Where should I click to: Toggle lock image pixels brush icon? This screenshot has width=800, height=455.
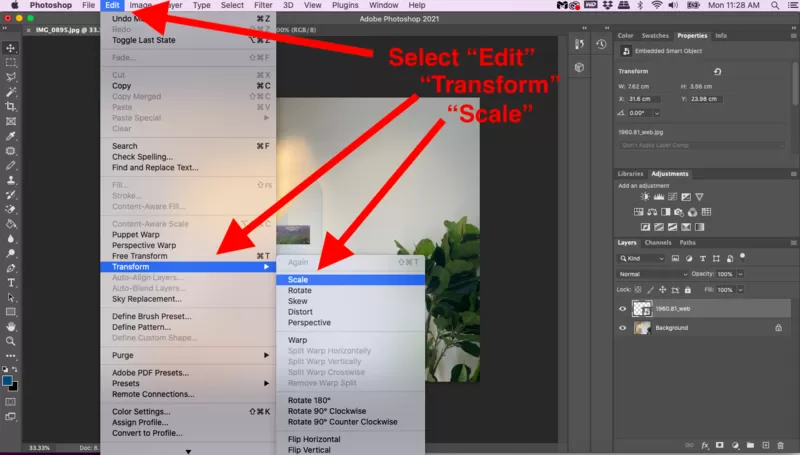[x=650, y=290]
